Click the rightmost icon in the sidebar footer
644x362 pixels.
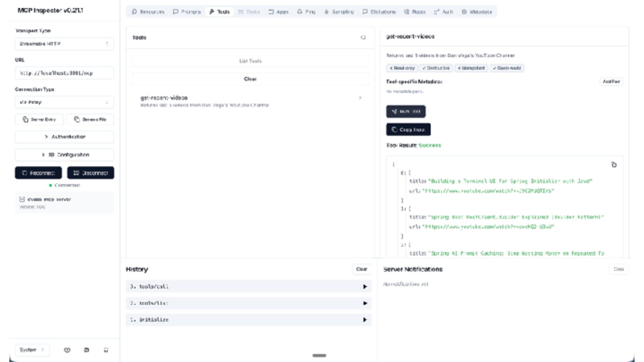106,350
